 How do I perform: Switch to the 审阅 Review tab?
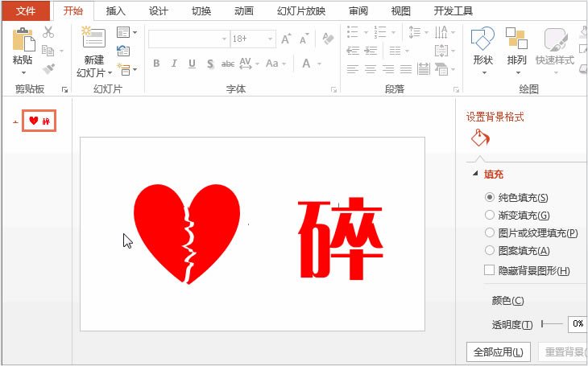coord(358,11)
